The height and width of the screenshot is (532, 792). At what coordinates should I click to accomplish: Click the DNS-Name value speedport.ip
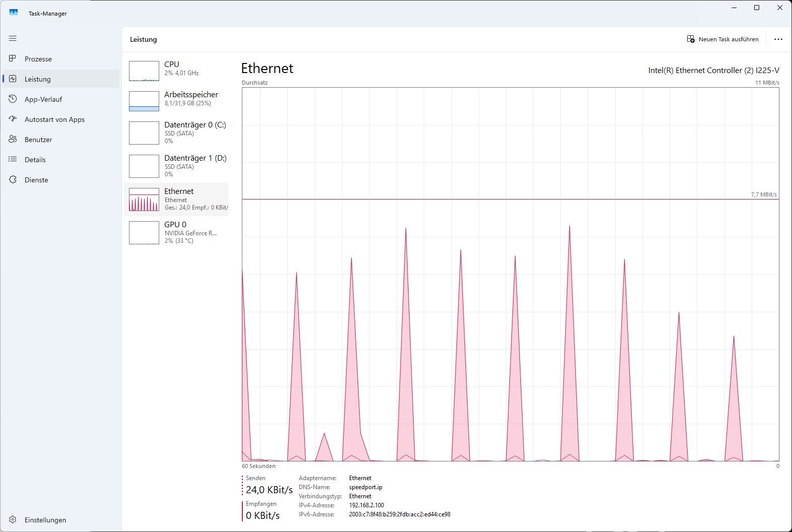tap(365, 487)
